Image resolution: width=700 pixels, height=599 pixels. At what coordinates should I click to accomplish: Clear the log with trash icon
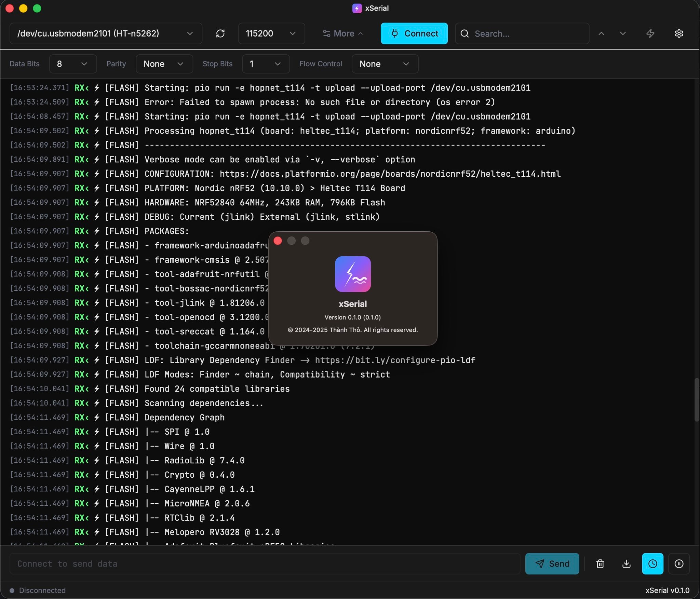[600, 563]
